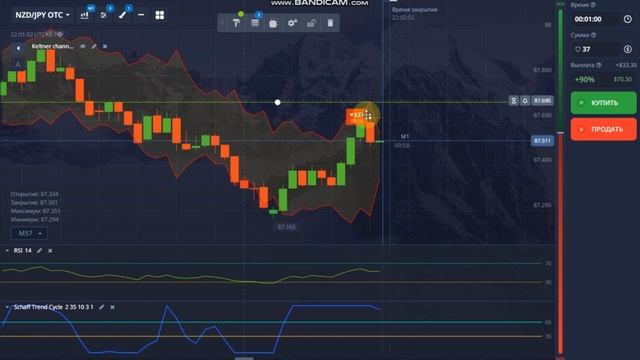Open drawing settings gears icon
This screenshot has width=640, height=360.
[x=292, y=23]
